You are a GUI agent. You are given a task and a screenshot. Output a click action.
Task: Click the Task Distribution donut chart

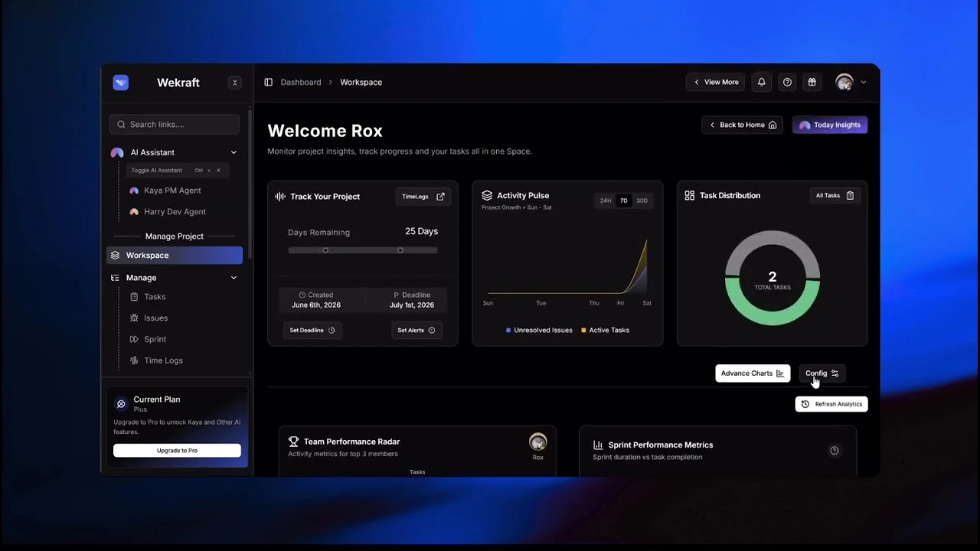click(772, 279)
